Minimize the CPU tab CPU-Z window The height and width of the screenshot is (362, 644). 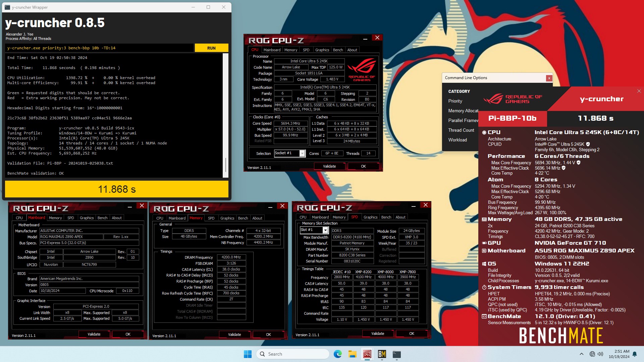(x=365, y=39)
